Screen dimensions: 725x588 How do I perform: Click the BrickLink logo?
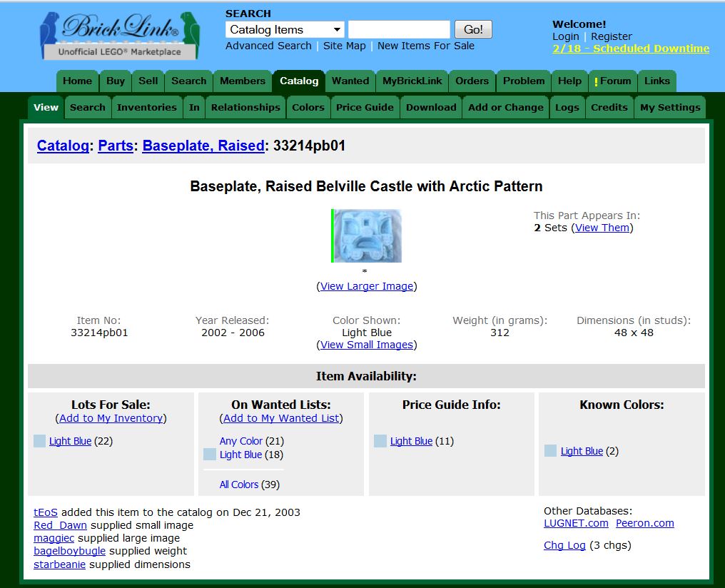(119, 35)
